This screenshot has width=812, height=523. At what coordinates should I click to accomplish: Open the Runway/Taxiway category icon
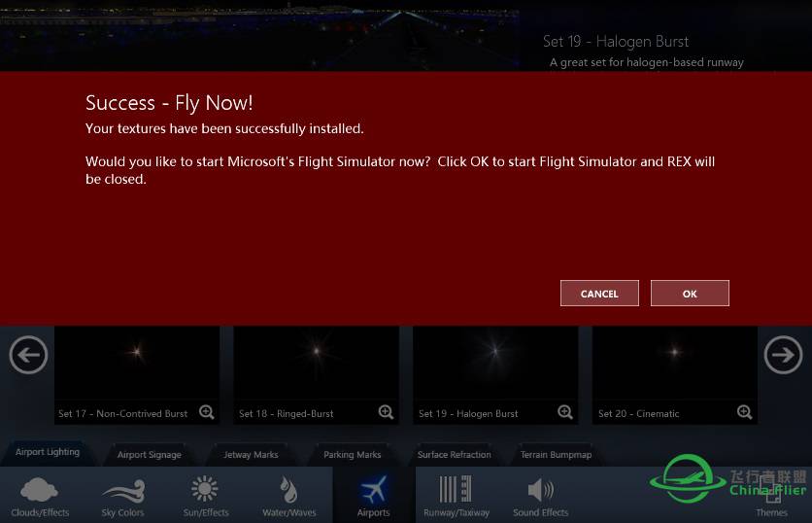pyautogui.click(x=456, y=489)
